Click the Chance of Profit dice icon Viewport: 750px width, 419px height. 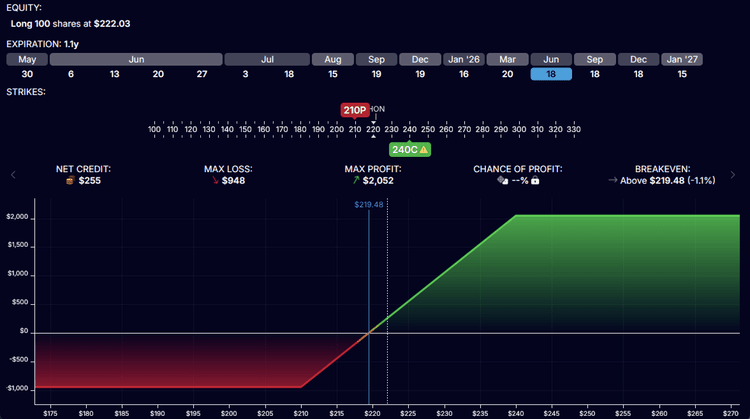[502, 180]
